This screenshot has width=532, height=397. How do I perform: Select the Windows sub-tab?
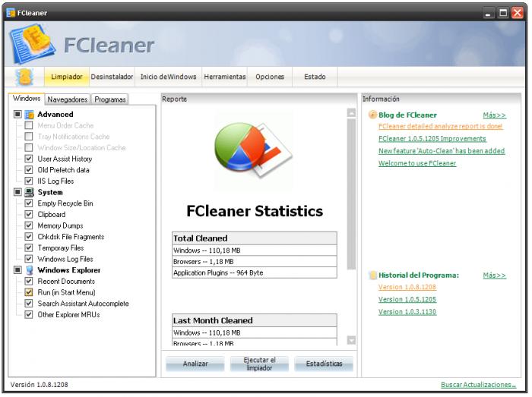[x=27, y=99]
